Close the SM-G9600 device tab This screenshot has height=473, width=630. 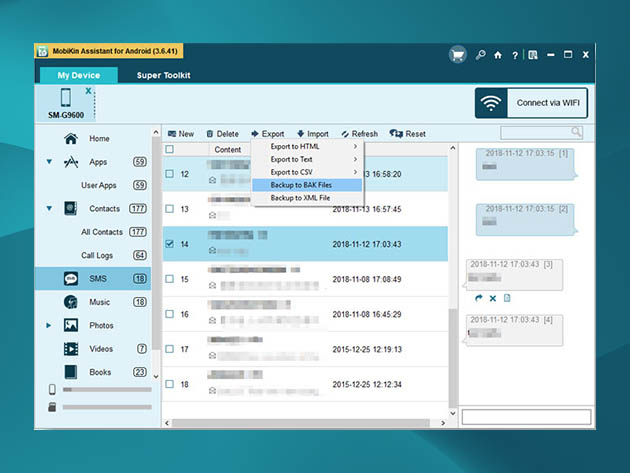[x=88, y=91]
